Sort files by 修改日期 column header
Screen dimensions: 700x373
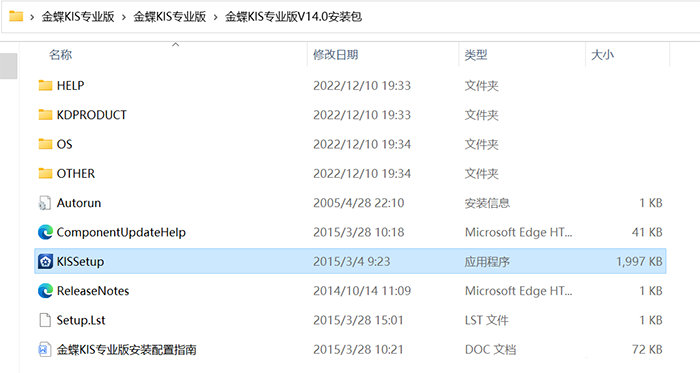tap(336, 55)
